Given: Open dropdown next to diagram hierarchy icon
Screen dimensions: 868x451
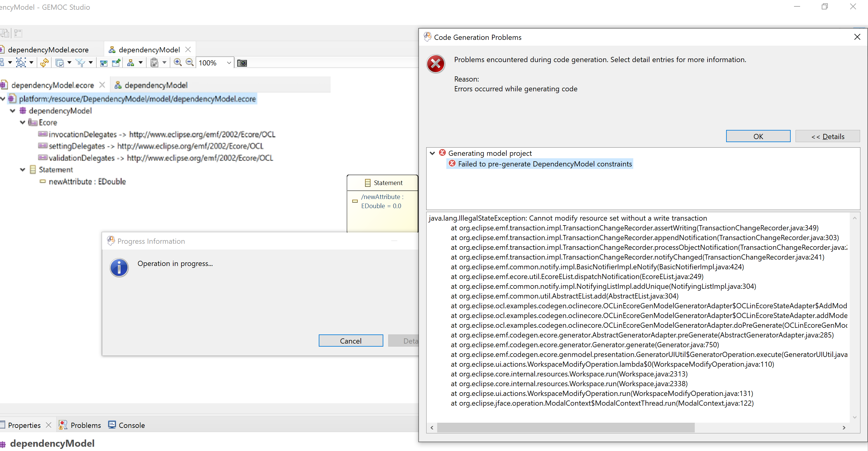Looking at the screenshot, I should pos(141,62).
